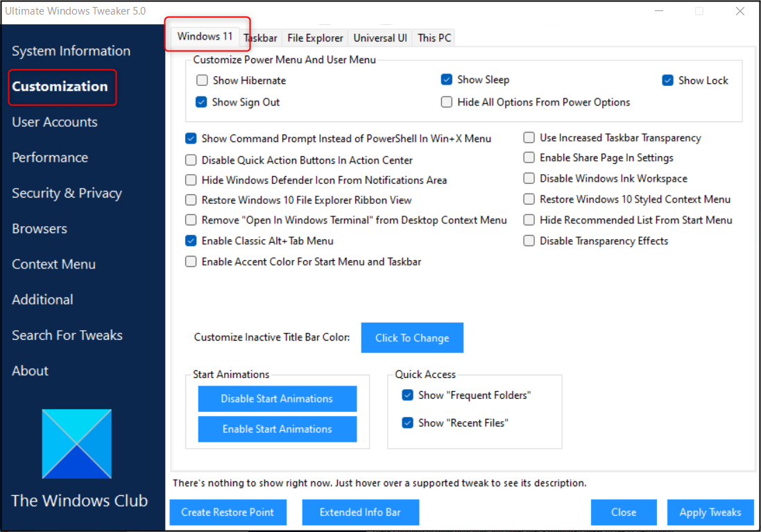
Task: Enable Share Page In Settings checkbox
Action: (x=529, y=157)
